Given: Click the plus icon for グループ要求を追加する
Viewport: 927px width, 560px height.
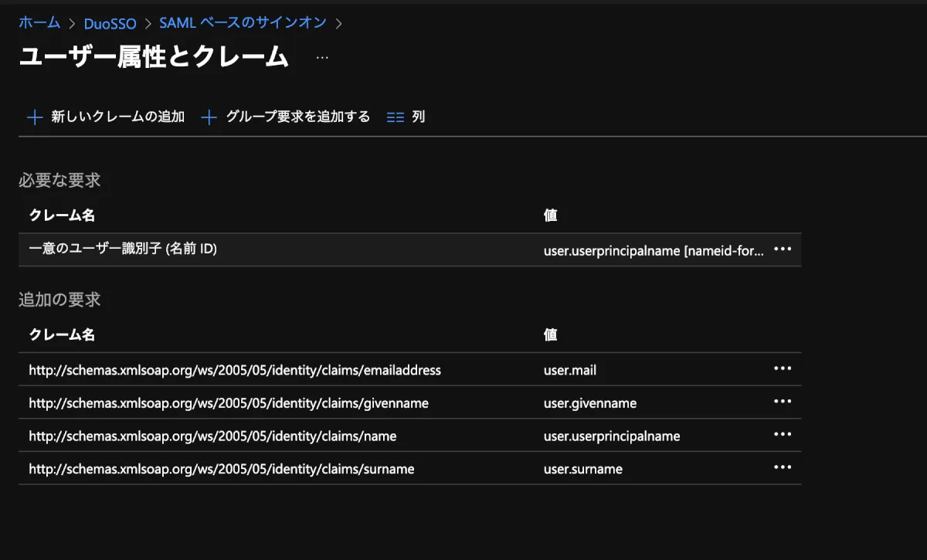Looking at the screenshot, I should tap(209, 117).
